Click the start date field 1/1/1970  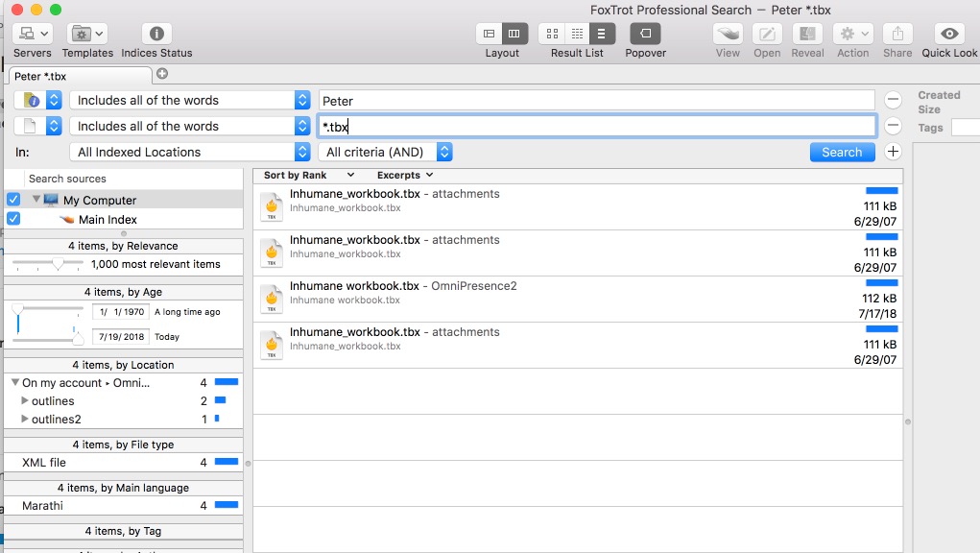(121, 312)
